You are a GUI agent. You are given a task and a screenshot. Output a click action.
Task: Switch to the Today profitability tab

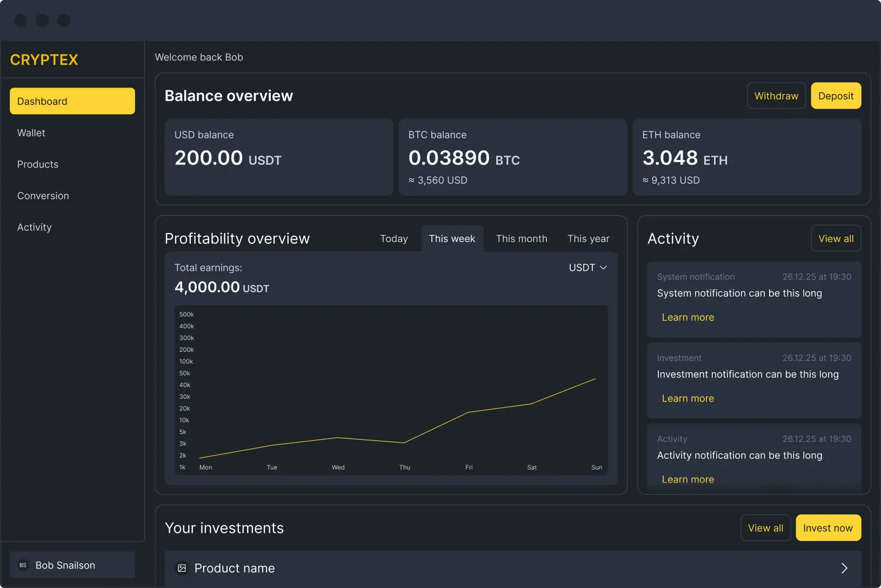coord(393,238)
